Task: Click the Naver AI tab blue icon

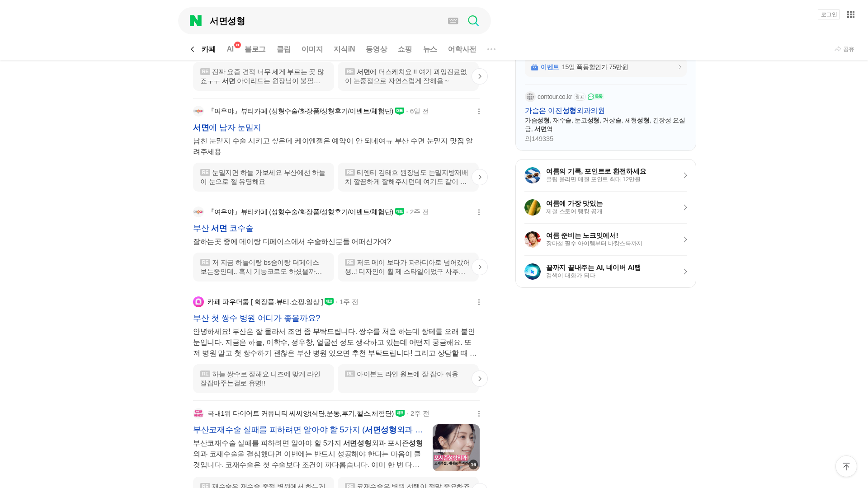Action: [533, 272]
